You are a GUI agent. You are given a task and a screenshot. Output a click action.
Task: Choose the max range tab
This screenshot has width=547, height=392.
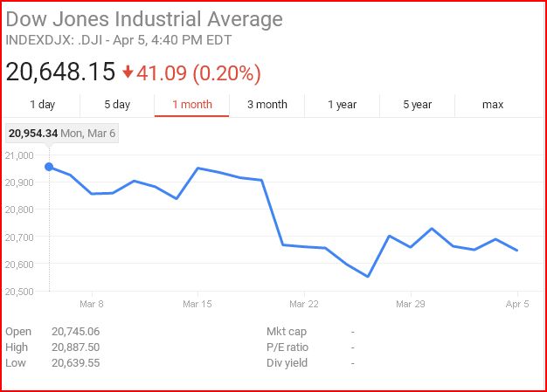coord(493,105)
